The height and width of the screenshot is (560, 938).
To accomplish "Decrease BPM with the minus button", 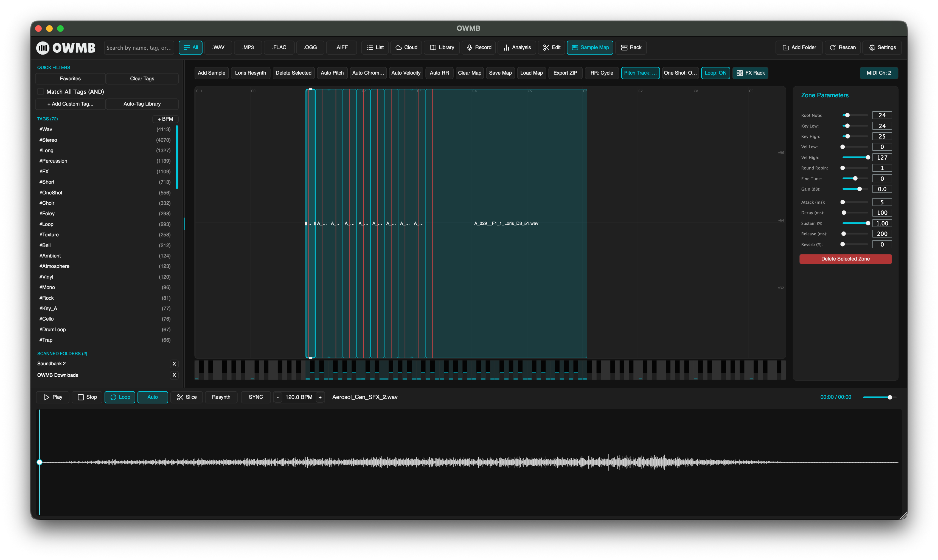I will 277,397.
